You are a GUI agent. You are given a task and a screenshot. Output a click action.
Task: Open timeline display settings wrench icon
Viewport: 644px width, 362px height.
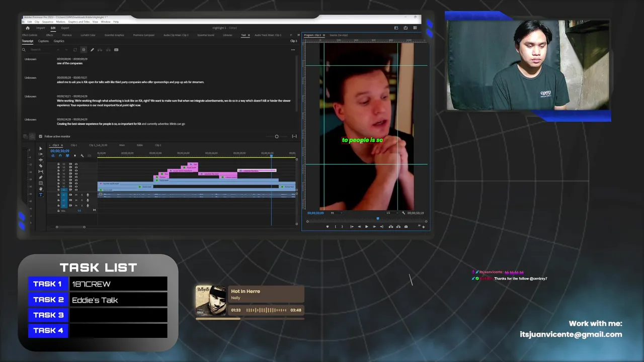[x=82, y=155]
